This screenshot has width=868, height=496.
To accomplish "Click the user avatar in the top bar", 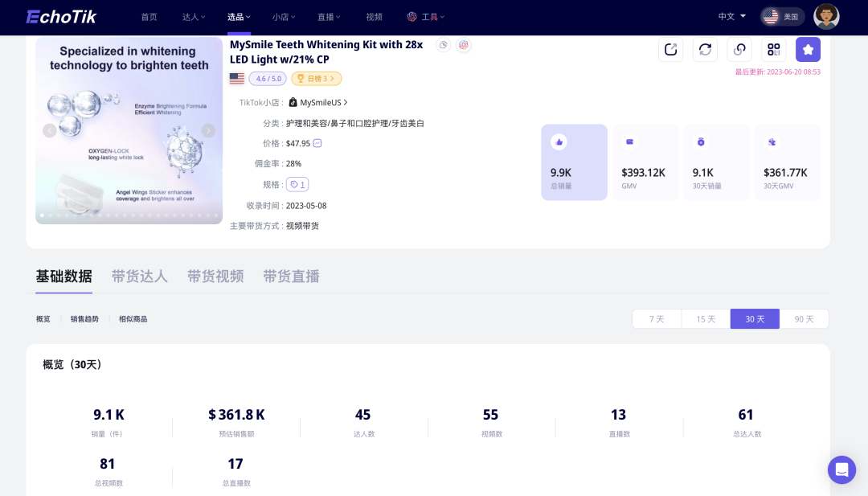I will click(x=826, y=15).
